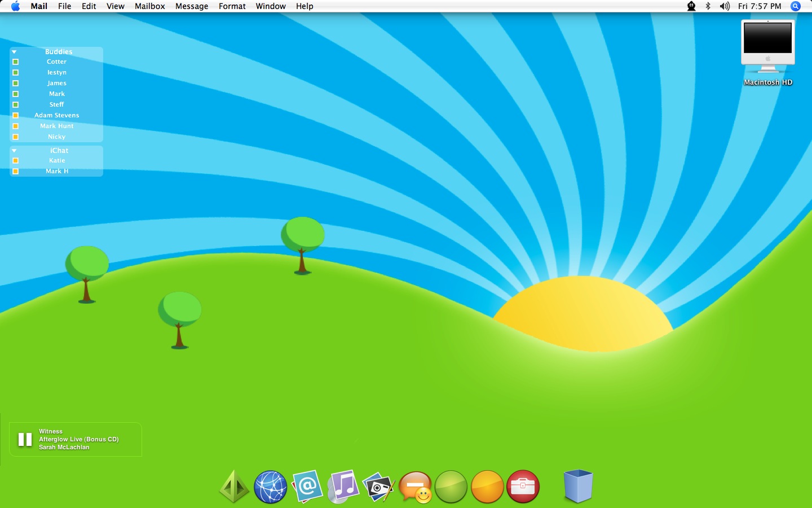Click the green status square beside Iestyn

[16, 72]
